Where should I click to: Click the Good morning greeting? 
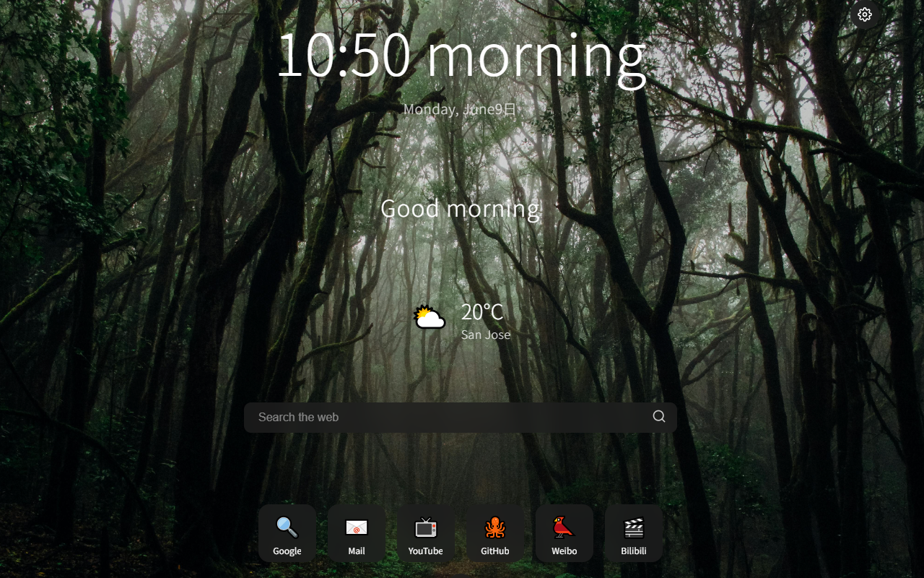(x=461, y=209)
